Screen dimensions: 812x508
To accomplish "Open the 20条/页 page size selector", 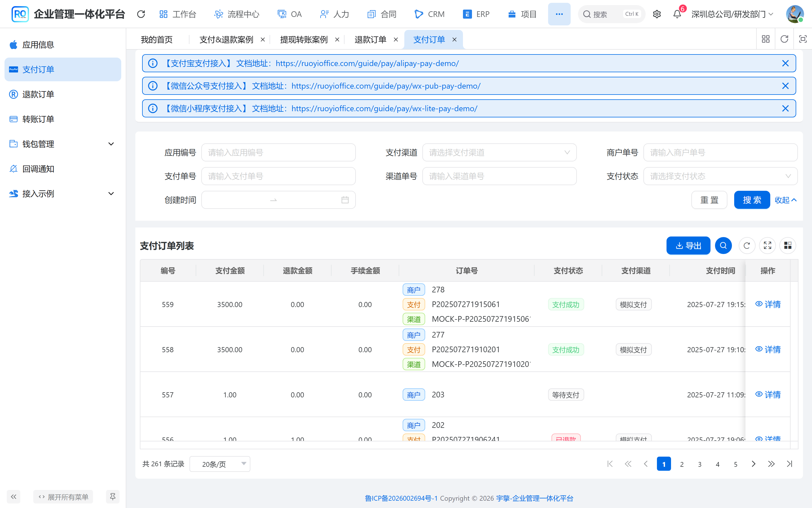I will [x=220, y=464].
